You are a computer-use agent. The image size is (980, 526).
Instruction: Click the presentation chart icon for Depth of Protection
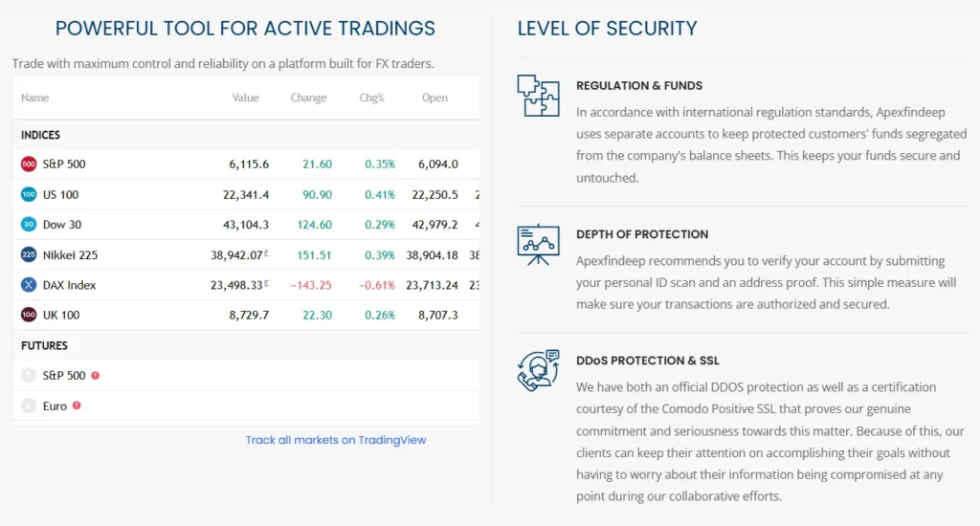coord(538,244)
